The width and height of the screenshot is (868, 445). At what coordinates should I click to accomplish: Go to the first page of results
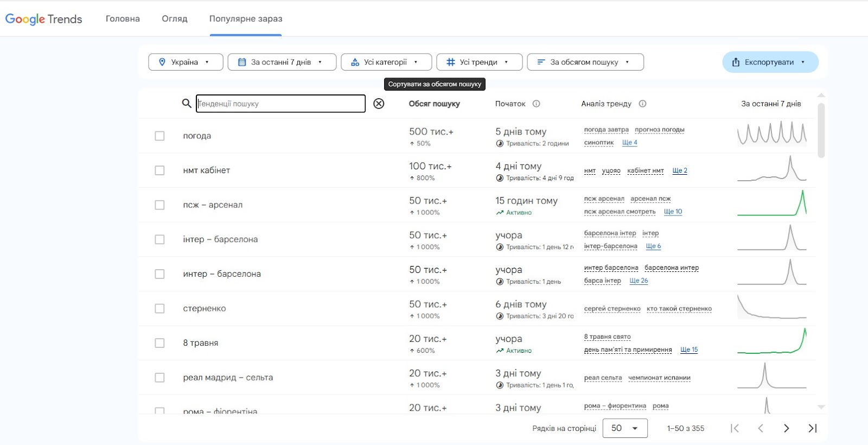pyautogui.click(x=735, y=428)
